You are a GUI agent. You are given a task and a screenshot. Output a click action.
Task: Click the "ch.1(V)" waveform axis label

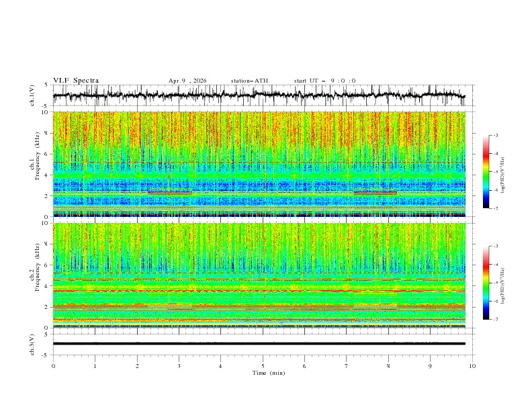(x=32, y=95)
